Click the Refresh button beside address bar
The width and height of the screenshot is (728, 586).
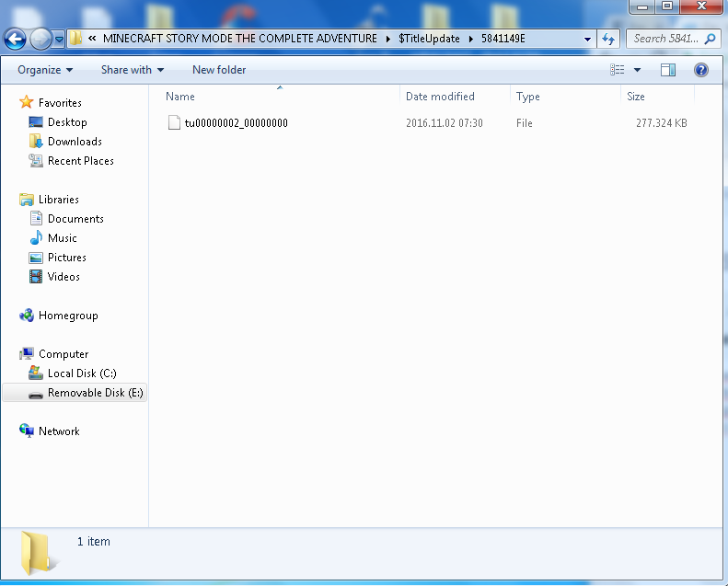pos(607,39)
